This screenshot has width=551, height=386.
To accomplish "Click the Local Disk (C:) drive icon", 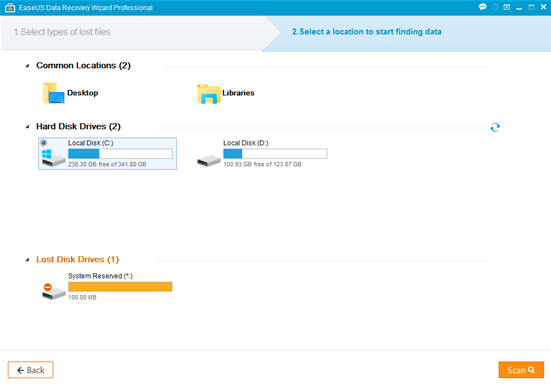I will pos(53,158).
